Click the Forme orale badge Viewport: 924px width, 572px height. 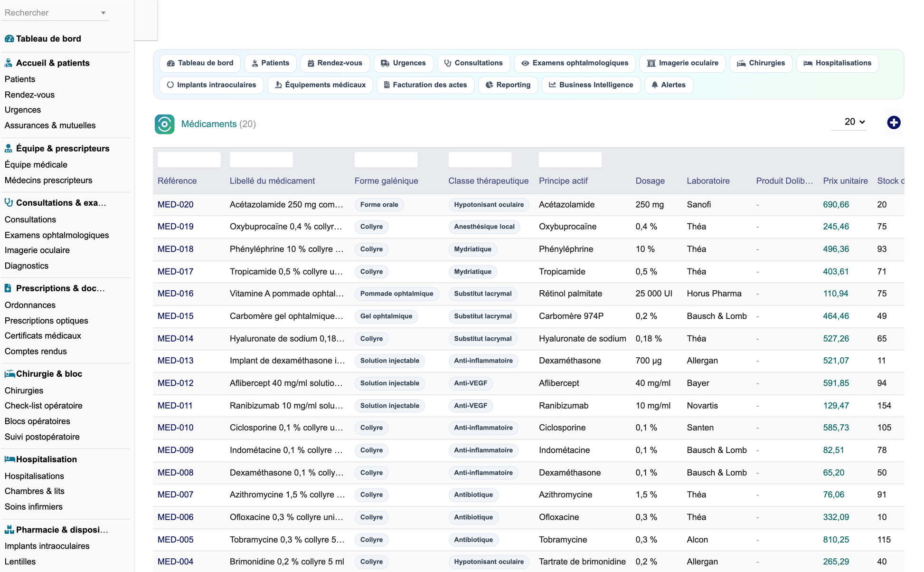(x=379, y=205)
